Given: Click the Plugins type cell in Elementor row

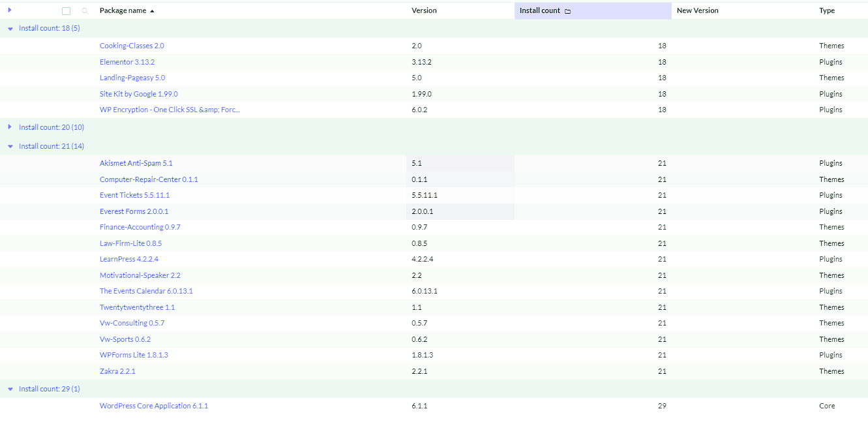Looking at the screenshot, I should tap(831, 62).
